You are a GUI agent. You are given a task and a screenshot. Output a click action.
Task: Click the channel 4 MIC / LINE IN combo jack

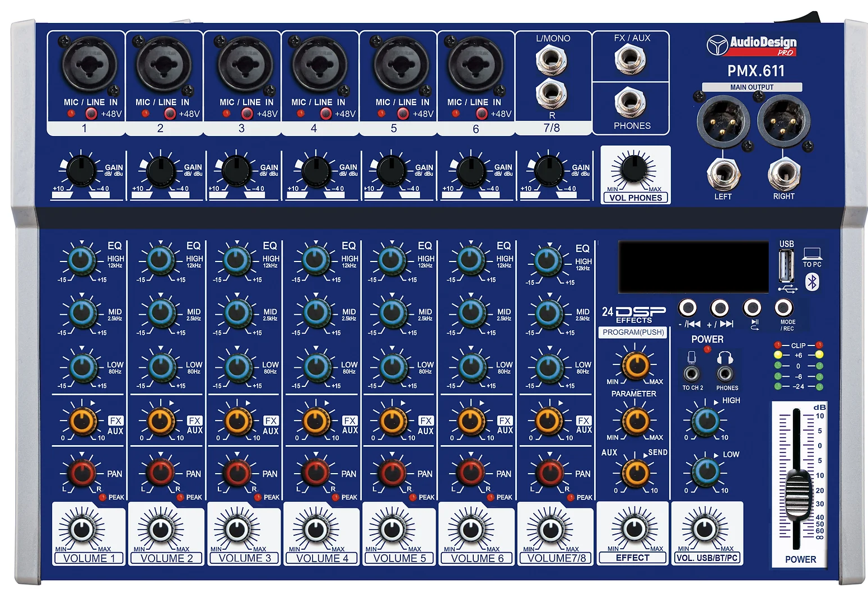pyautogui.click(x=319, y=64)
